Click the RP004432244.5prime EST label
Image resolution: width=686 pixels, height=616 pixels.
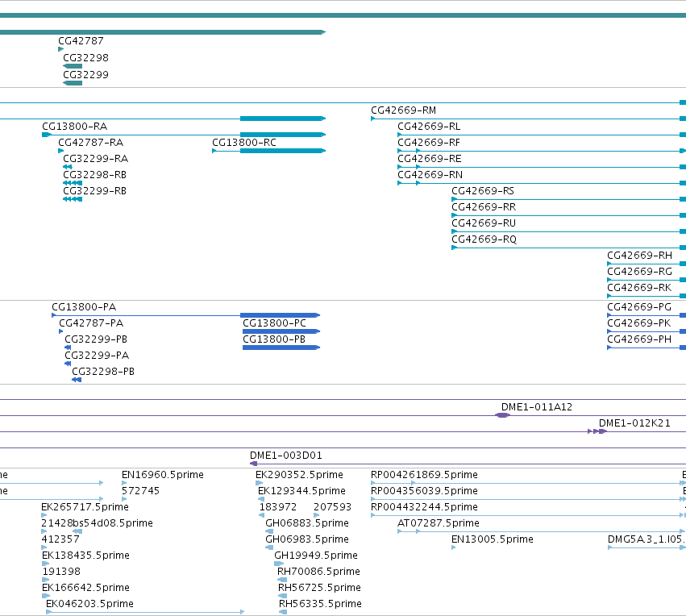[x=424, y=507]
